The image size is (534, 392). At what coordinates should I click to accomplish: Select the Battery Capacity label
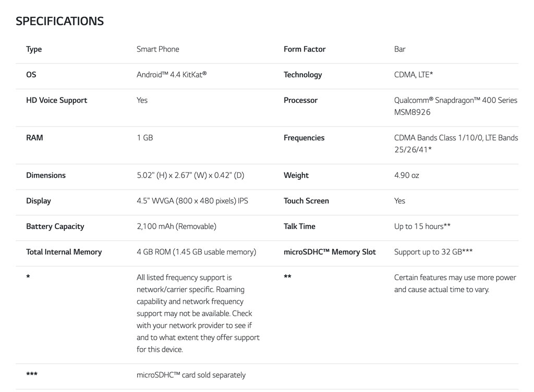(55, 227)
